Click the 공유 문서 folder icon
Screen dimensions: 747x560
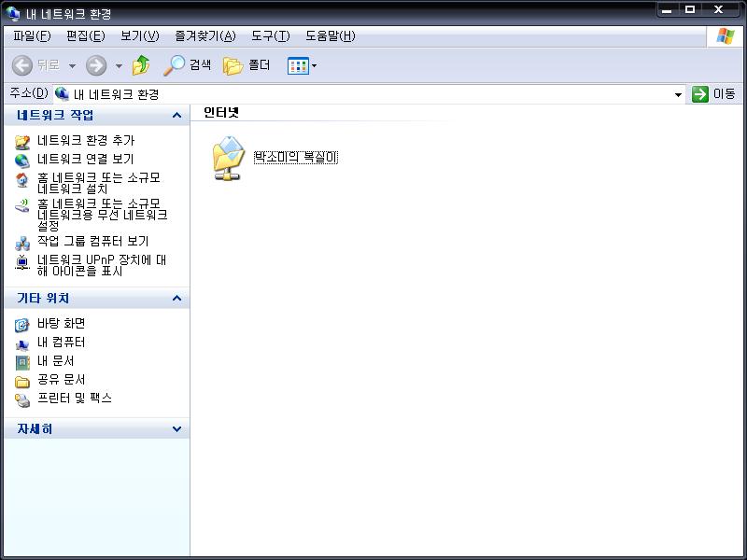(x=22, y=381)
